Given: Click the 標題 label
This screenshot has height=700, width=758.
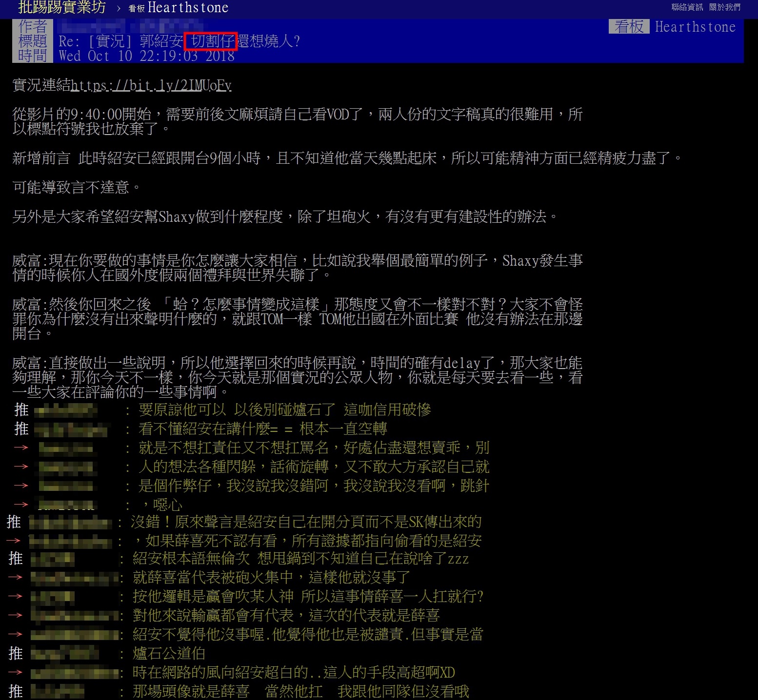Looking at the screenshot, I should click(x=32, y=41).
